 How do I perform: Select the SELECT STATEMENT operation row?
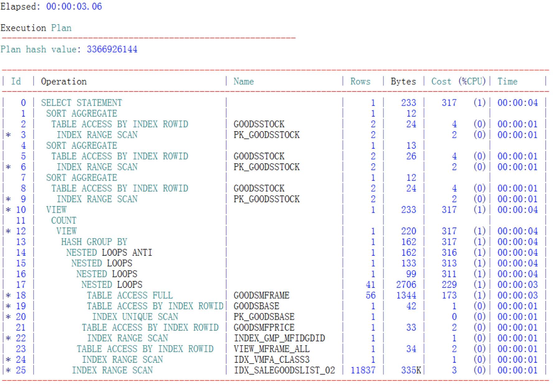(x=274, y=103)
